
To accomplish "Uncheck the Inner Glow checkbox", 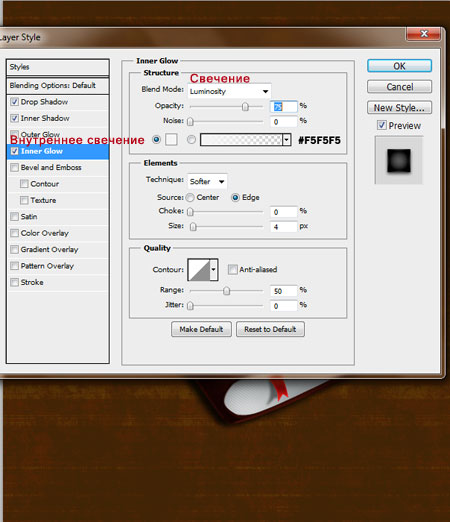I will tap(14, 151).
